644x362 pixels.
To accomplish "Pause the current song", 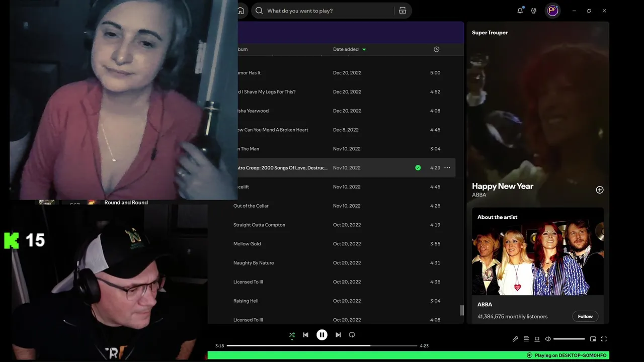I will click(x=322, y=335).
